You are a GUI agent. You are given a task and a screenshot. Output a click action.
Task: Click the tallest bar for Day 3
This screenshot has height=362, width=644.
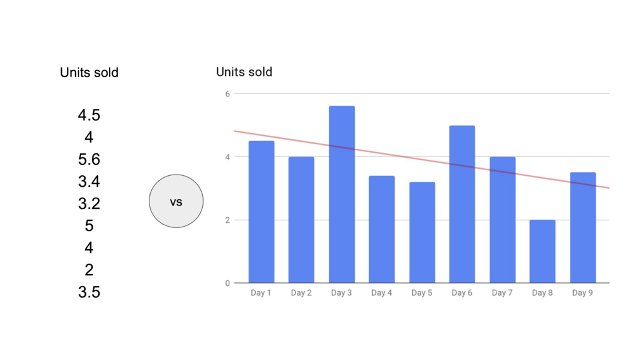click(x=342, y=195)
